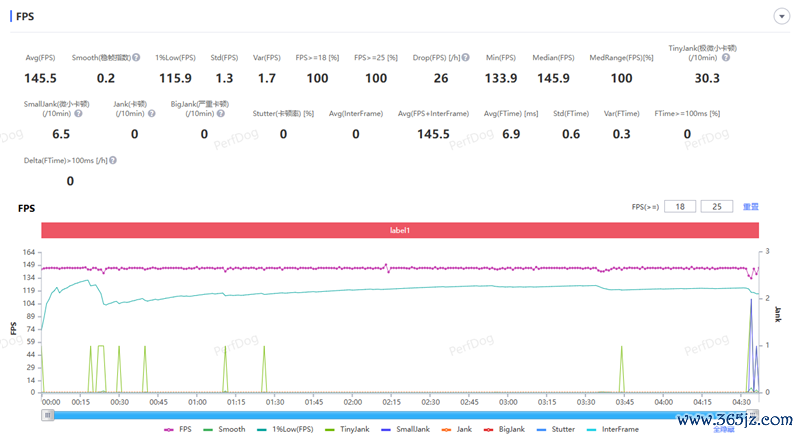Toggle FPS series in chart legend
Screen dimensions: 800x435
point(178,429)
